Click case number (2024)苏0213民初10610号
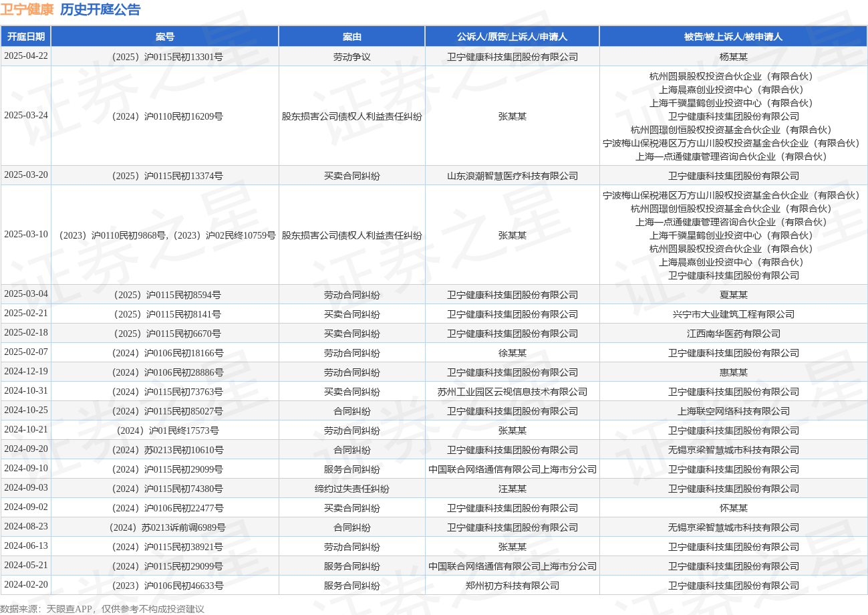868x615 pixels. 165,450
